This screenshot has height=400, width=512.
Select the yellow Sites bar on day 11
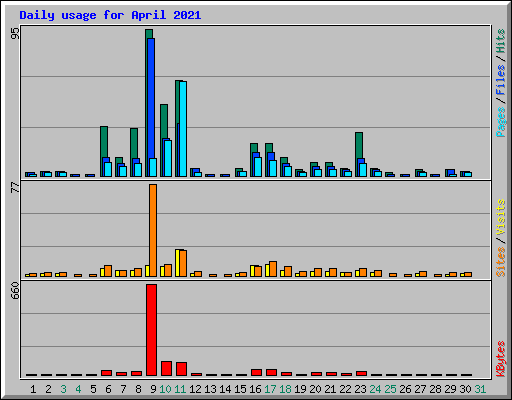(x=178, y=263)
